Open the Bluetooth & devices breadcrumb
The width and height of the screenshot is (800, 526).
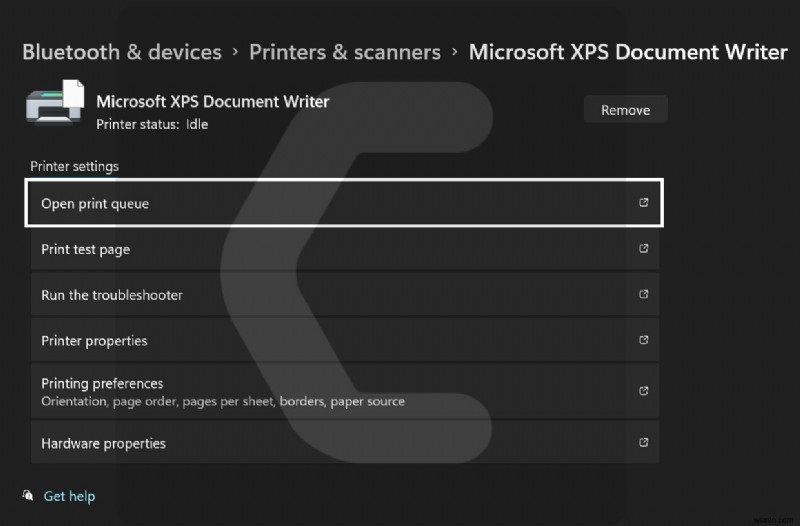(x=122, y=52)
